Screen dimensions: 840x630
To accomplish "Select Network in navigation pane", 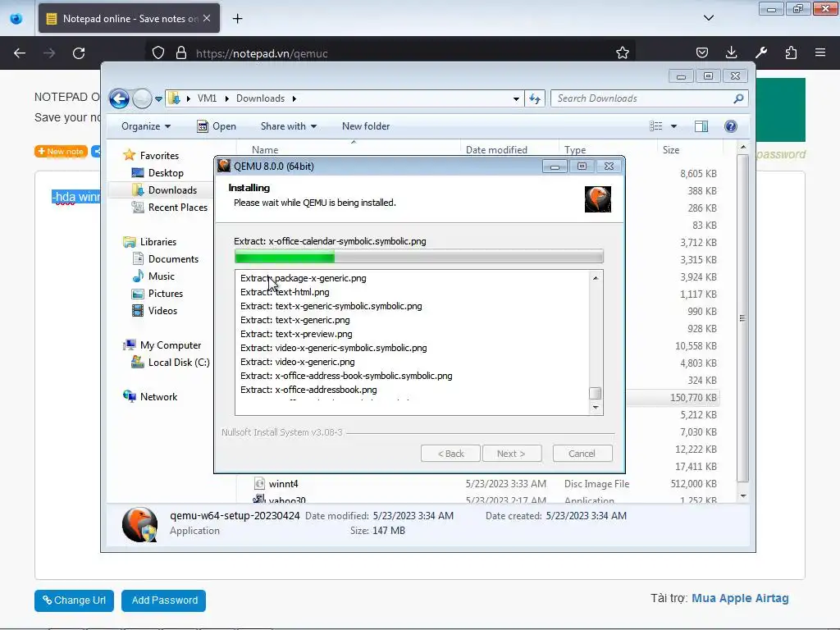I will [x=151, y=397].
